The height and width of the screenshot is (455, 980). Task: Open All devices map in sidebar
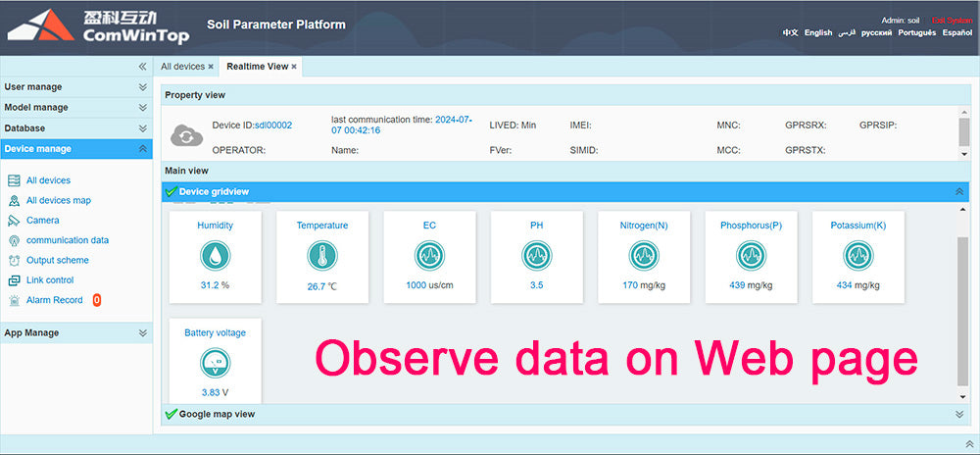58,200
